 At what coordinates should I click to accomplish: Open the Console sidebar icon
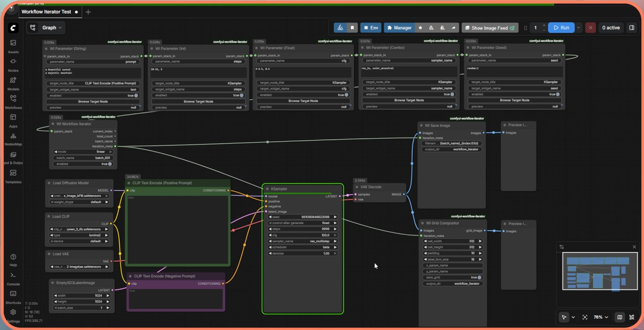click(13, 279)
